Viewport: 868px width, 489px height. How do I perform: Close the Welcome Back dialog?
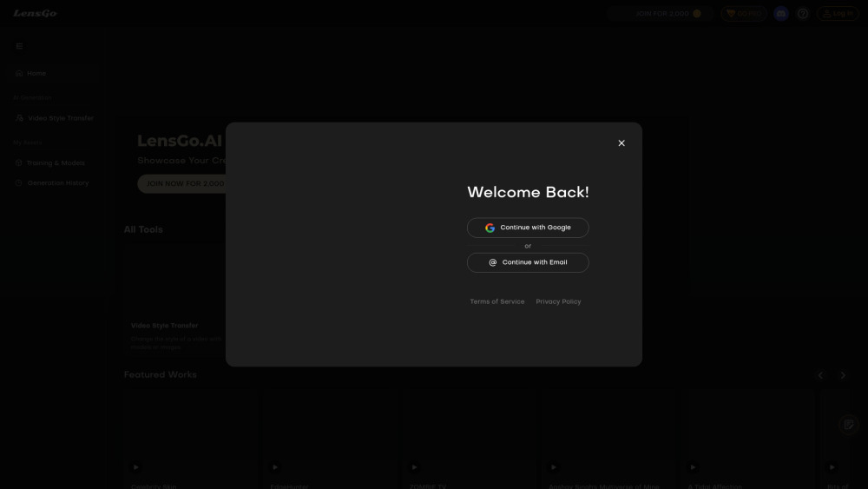tap(621, 143)
